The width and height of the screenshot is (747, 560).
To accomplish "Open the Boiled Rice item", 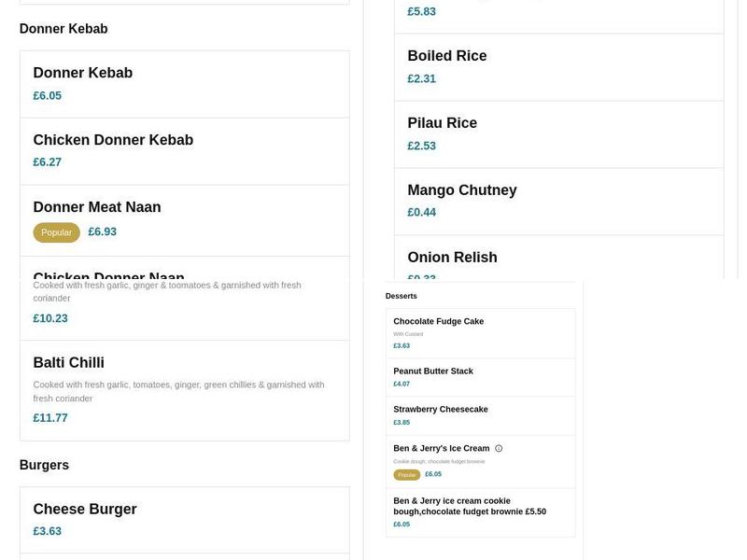I will click(x=447, y=55).
